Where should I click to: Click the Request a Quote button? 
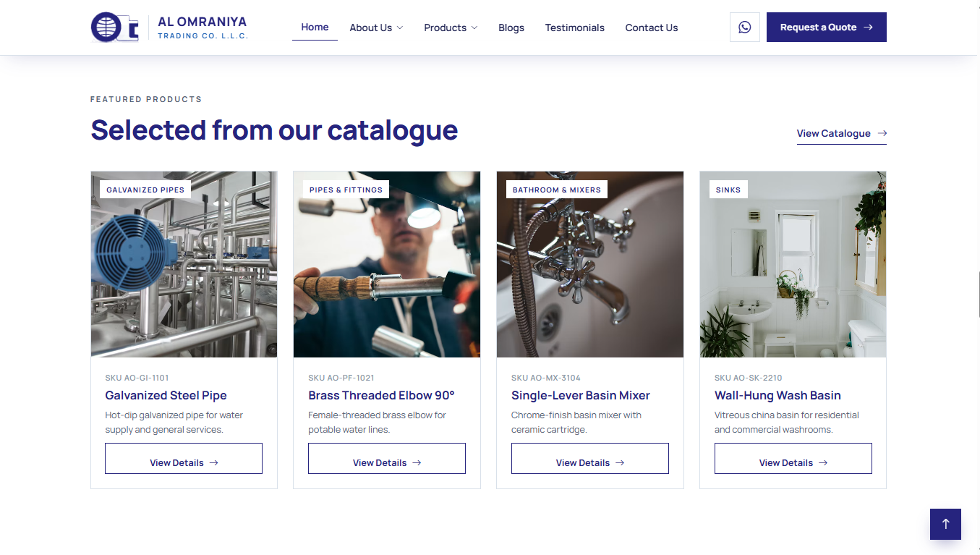pos(827,27)
